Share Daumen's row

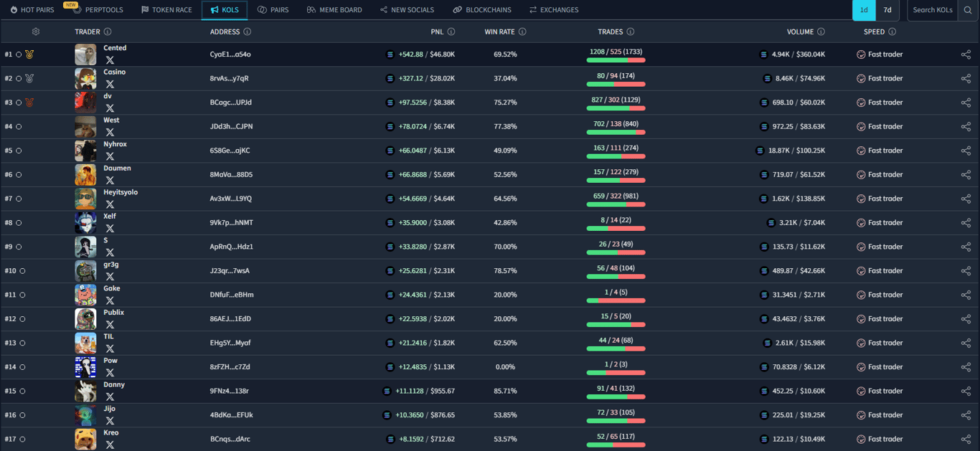[x=966, y=174]
